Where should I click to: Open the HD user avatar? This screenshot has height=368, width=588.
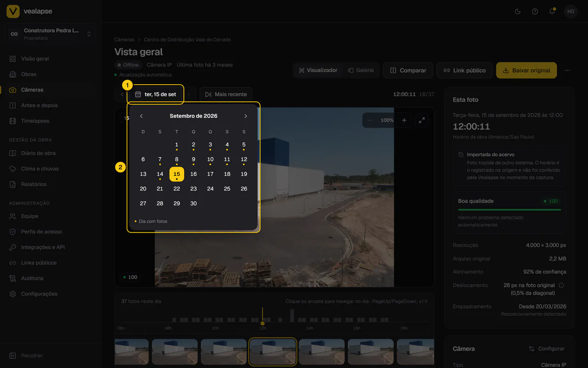pyautogui.click(x=571, y=11)
